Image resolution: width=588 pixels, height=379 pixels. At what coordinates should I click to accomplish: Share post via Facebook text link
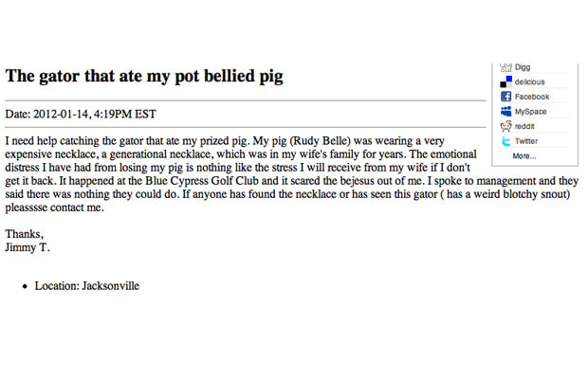click(532, 97)
